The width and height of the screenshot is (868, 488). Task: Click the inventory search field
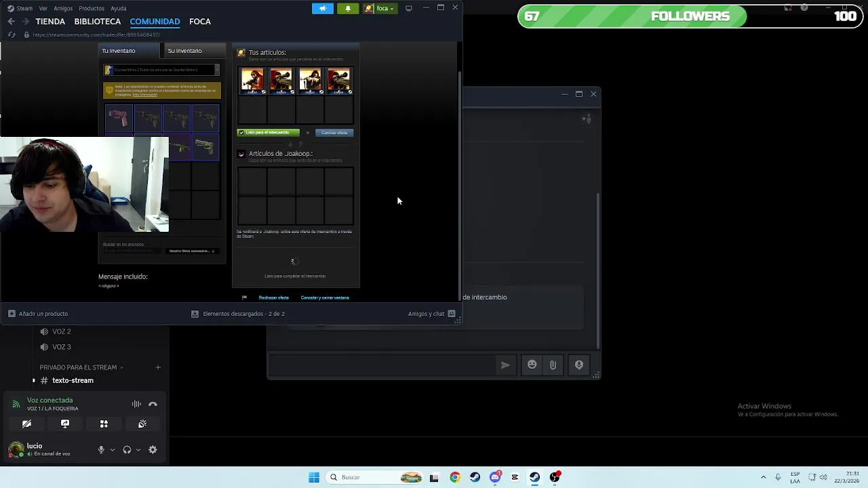[x=132, y=251]
